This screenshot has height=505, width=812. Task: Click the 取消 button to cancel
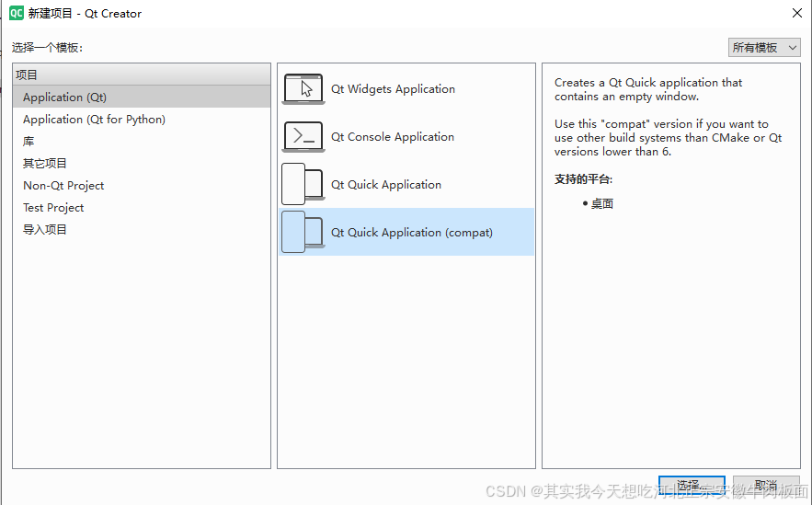click(766, 486)
